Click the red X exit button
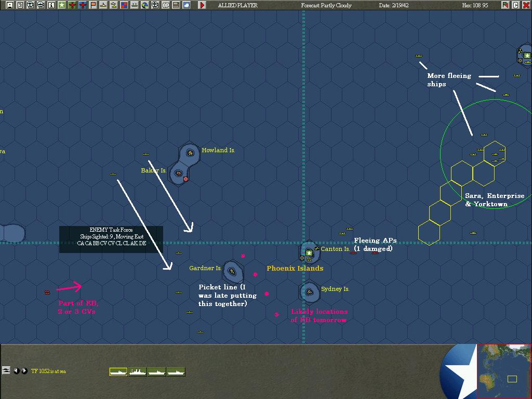 coord(526,5)
